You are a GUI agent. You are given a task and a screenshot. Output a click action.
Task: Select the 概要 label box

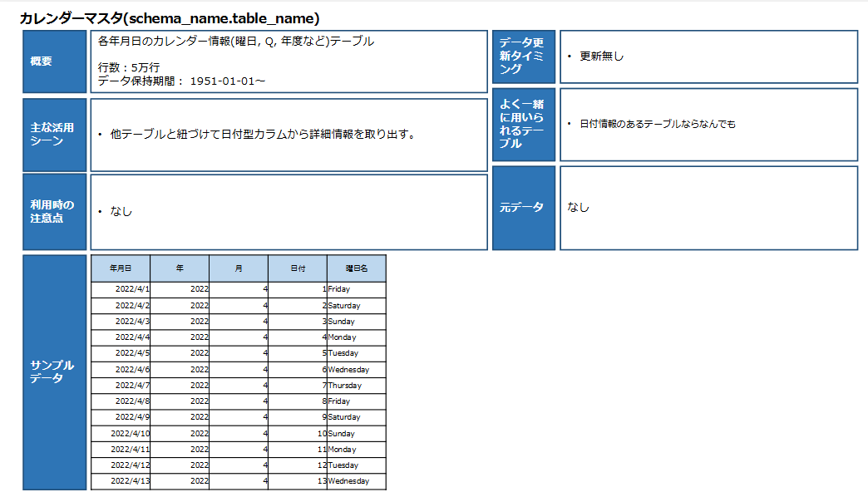55,61
